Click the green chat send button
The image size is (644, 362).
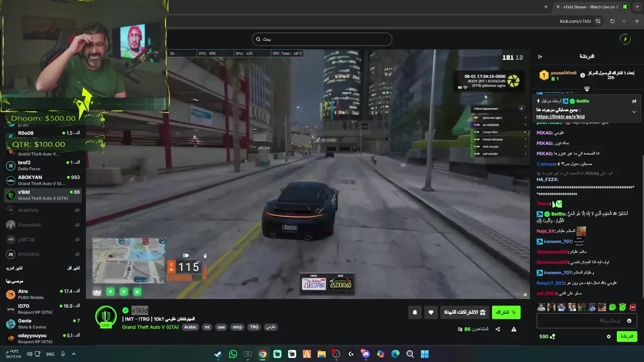coord(627,336)
